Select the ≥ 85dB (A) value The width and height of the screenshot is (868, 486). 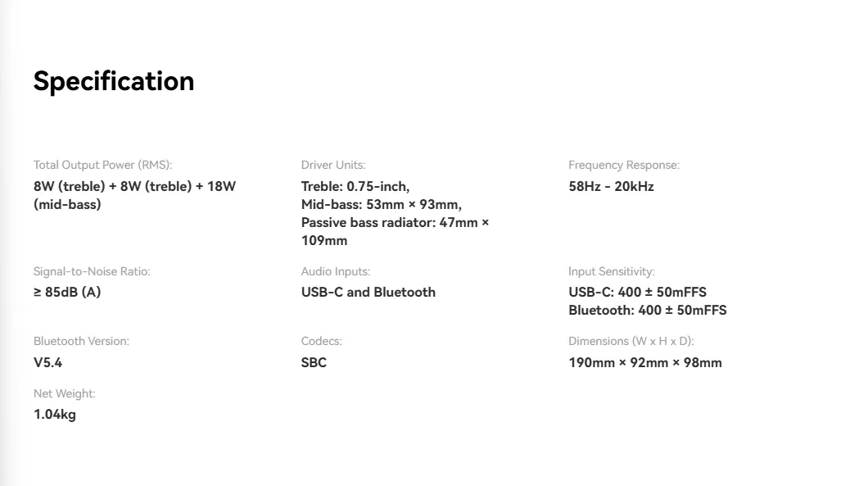67,293
